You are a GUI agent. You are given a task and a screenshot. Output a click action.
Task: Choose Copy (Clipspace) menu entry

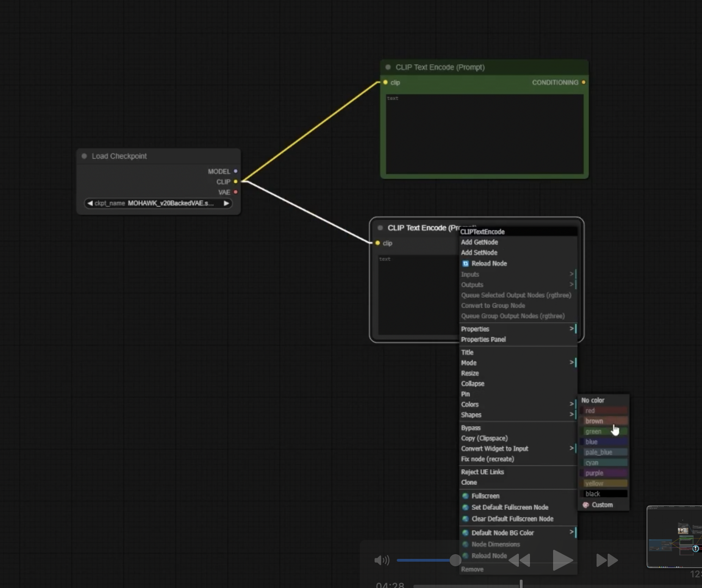pos(518,438)
